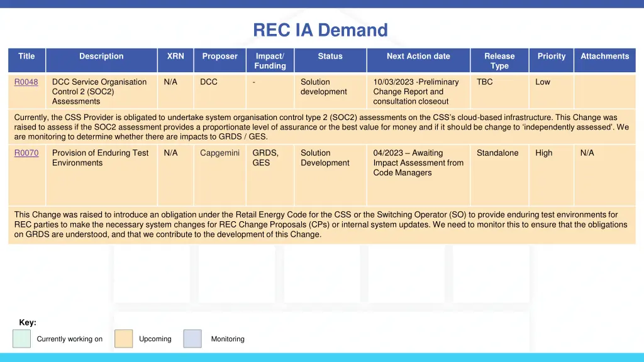Image resolution: width=644 pixels, height=362 pixels.
Task: Select the 'REC IA Demand' slide title
Action: [320, 30]
